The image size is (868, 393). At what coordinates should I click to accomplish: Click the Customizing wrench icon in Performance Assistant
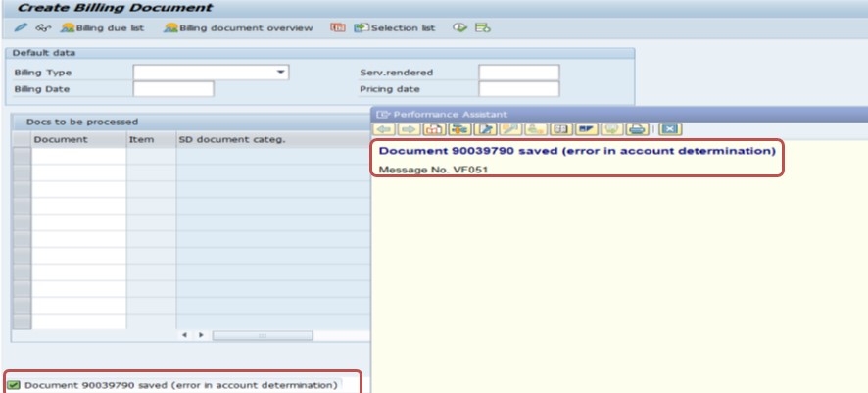tap(510, 129)
